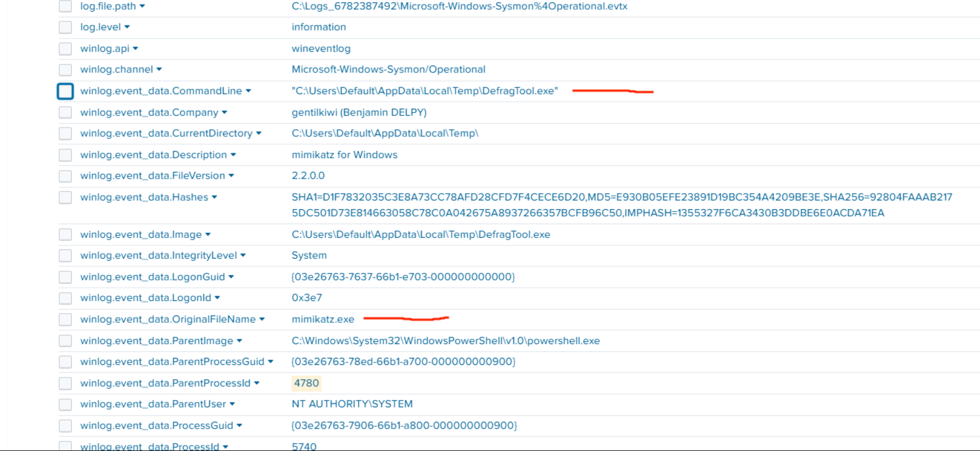
Task: Open the winlog.channel field dropdown
Action: pos(159,70)
